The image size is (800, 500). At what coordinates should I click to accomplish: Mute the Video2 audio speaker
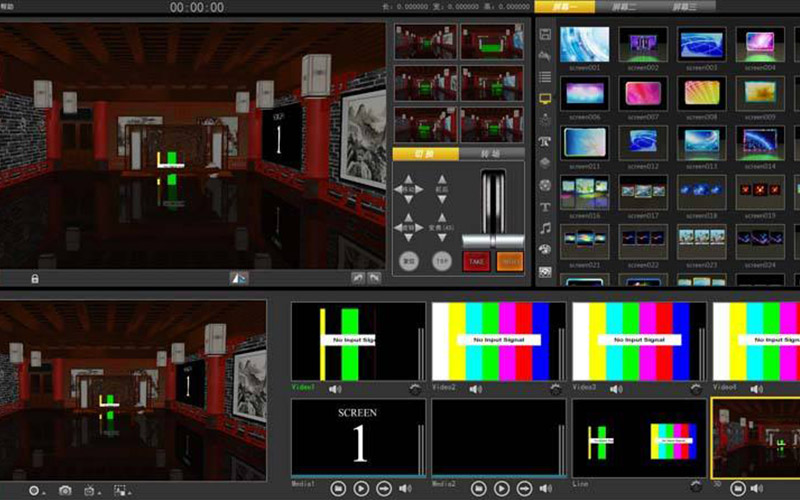(475, 388)
